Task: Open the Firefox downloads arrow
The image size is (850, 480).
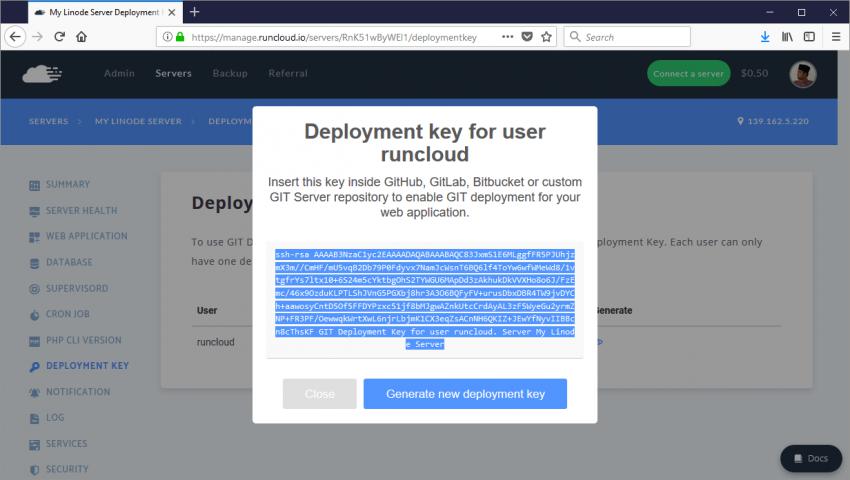Action: point(765,37)
